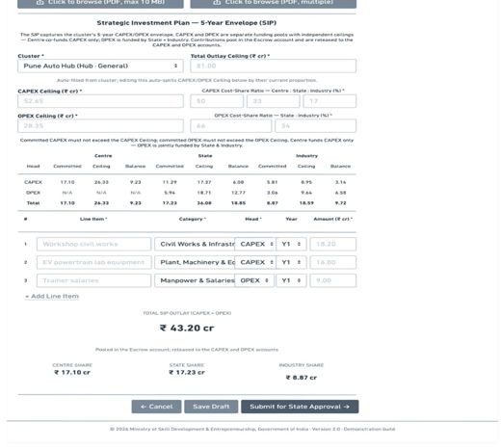Click the '₹ 43.20 cr' total outlay value
This screenshot has height=448, width=501.
[x=187, y=328]
